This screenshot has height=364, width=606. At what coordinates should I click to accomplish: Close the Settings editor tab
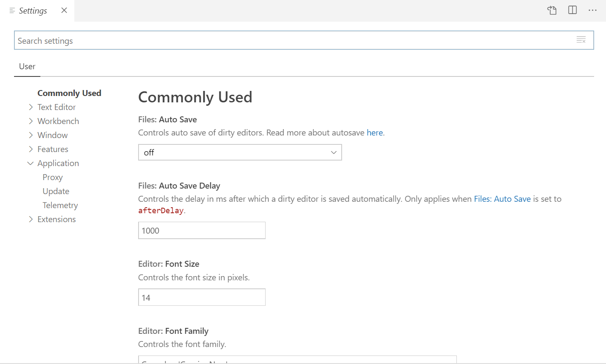pyautogui.click(x=64, y=11)
